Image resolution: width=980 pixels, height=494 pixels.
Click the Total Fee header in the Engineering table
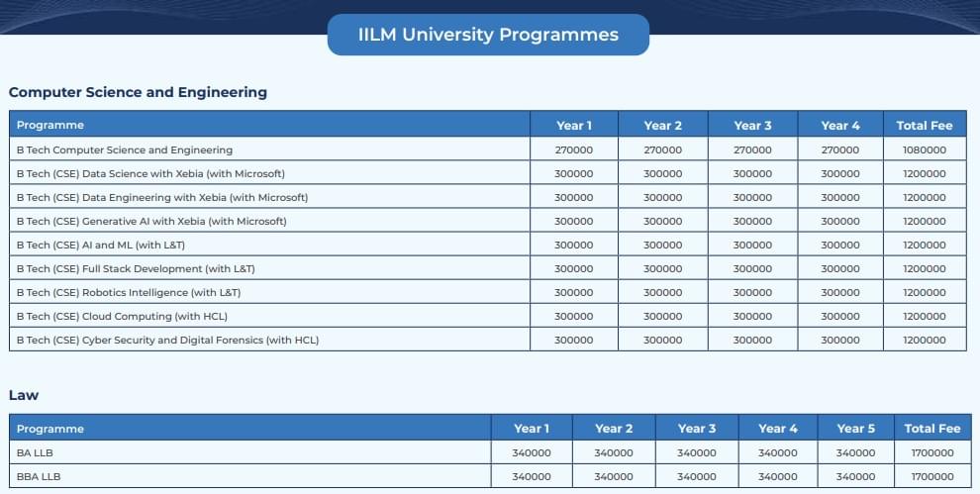(x=924, y=126)
